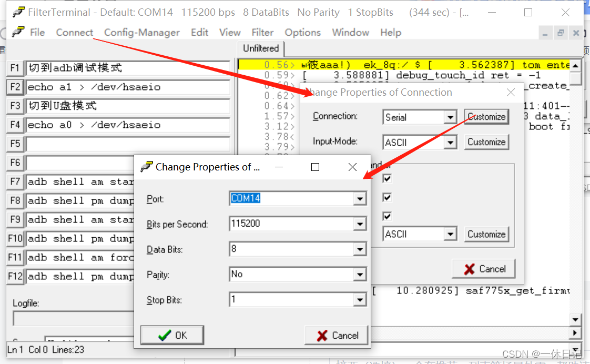Click the F4 macro button
Screen dimensions: 590x364
coord(15,125)
